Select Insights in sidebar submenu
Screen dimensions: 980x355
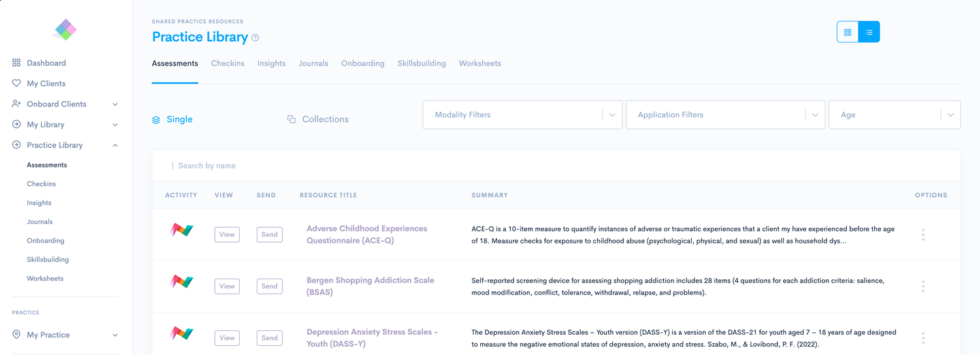click(39, 203)
